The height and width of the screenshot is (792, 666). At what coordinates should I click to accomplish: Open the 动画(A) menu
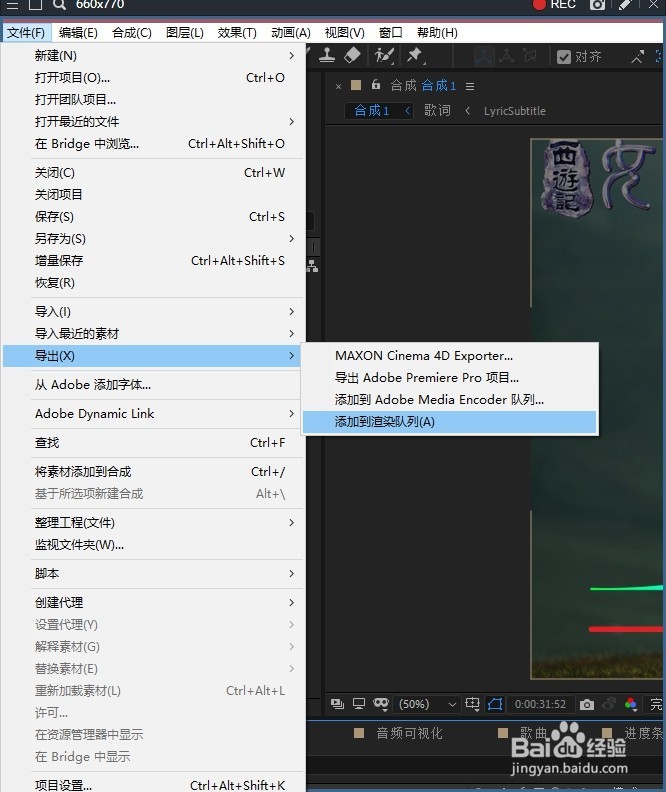pyautogui.click(x=291, y=33)
